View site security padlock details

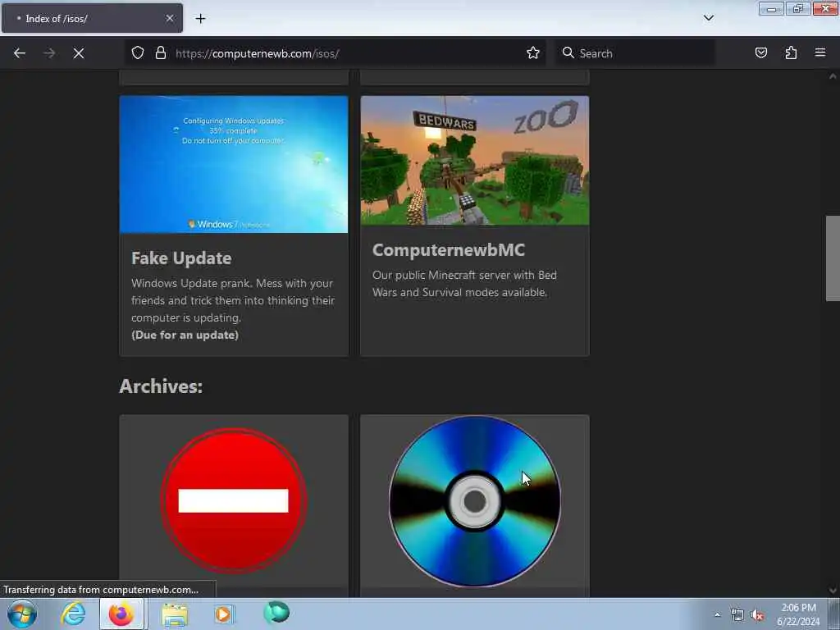pyautogui.click(x=160, y=53)
